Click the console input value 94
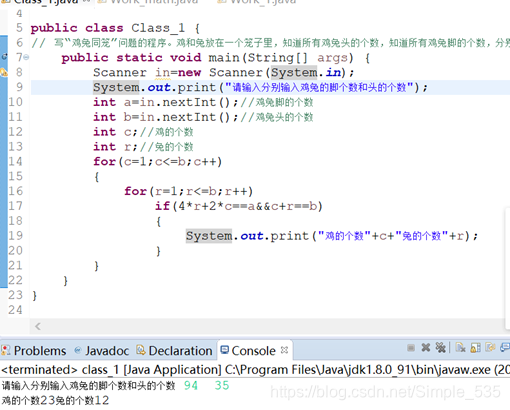Screen dimensions: 510x410 [x=191, y=386]
